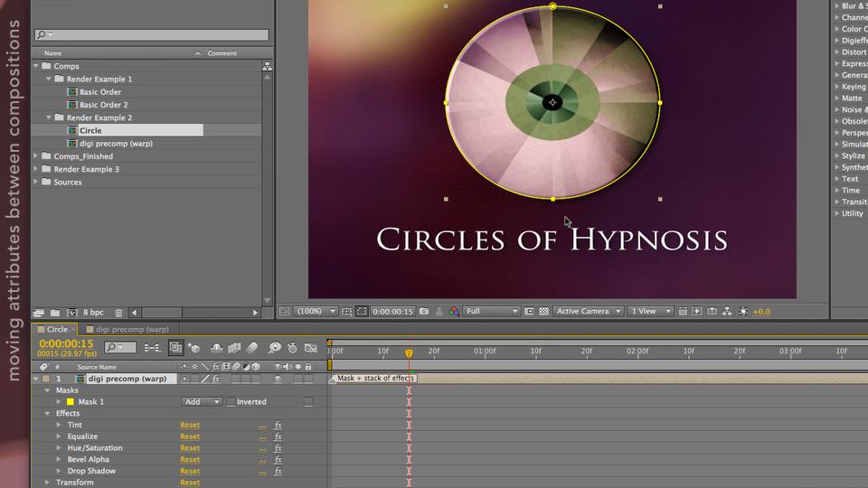Open the 1 View layout dropdown
This screenshot has width=868, height=488.
[x=650, y=312]
